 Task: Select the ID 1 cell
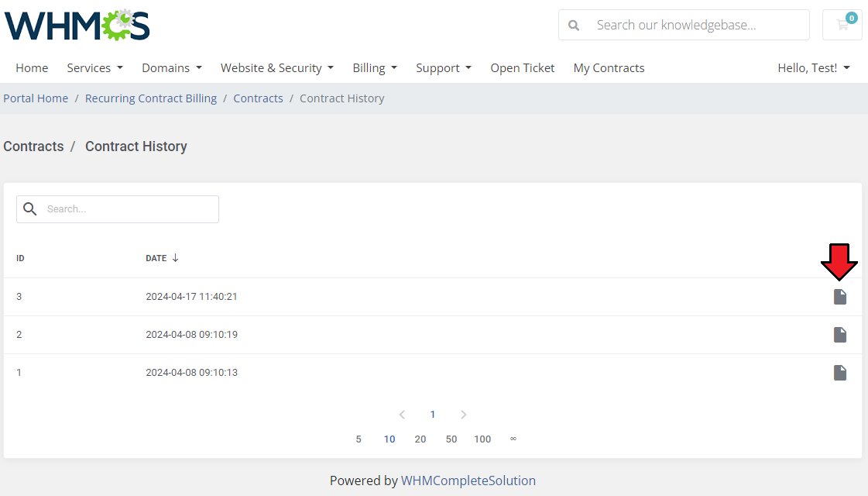pyautogui.click(x=19, y=373)
